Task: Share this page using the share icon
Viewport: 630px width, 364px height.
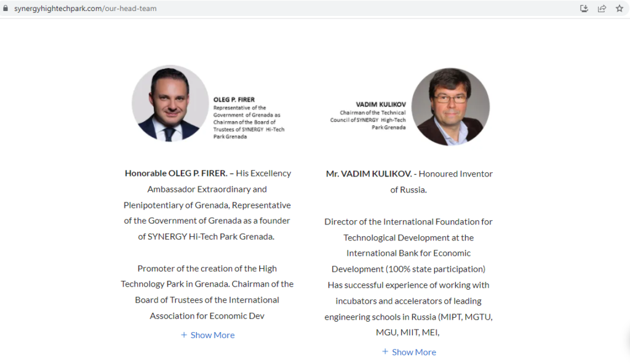Action: [x=602, y=9]
